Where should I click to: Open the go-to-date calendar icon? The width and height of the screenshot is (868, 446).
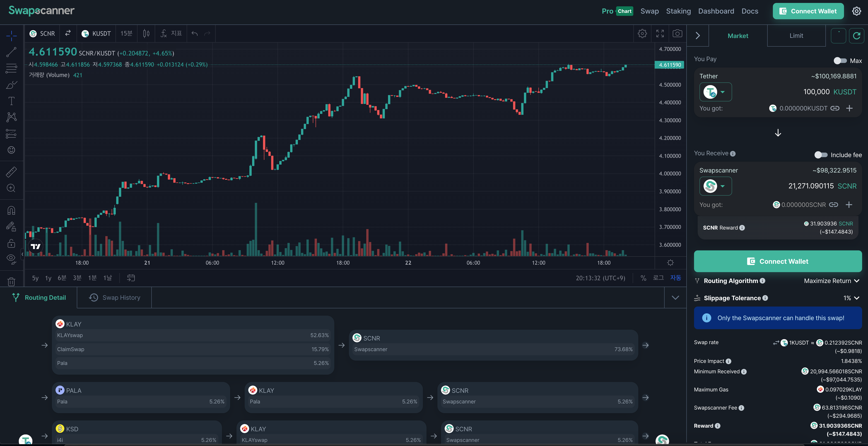131,278
